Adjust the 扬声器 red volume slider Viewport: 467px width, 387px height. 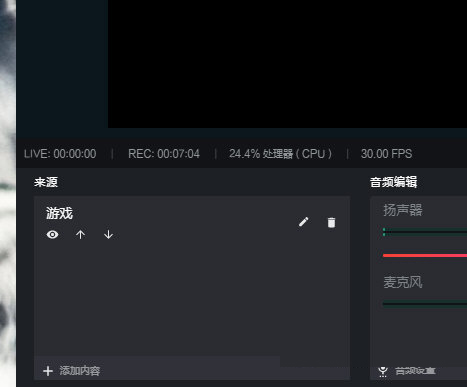tap(425, 256)
